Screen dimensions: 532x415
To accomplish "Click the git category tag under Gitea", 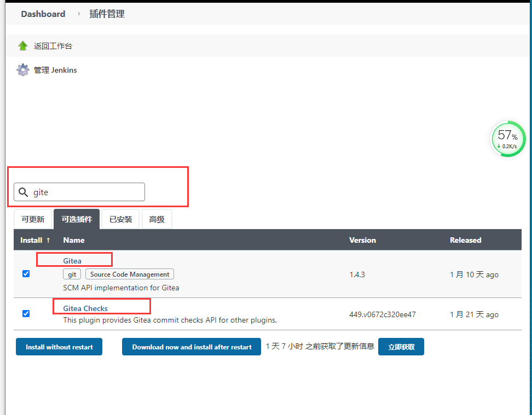I will click(72, 274).
